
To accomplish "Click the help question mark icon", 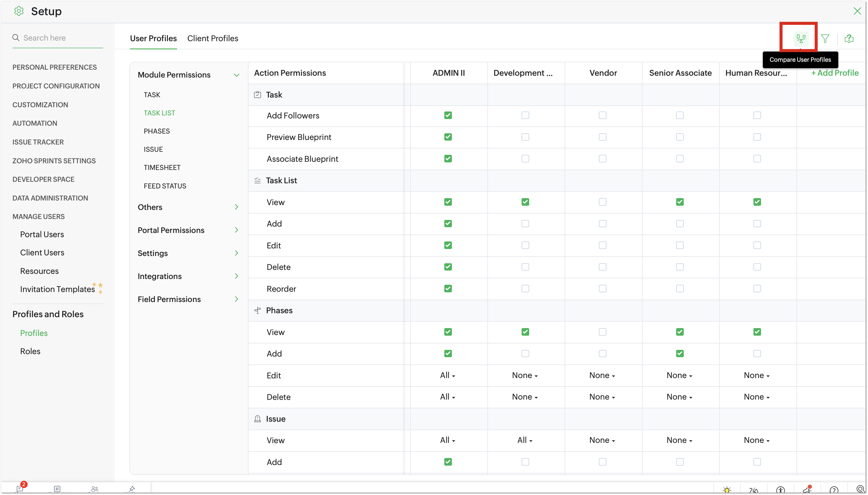I will tap(834, 490).
